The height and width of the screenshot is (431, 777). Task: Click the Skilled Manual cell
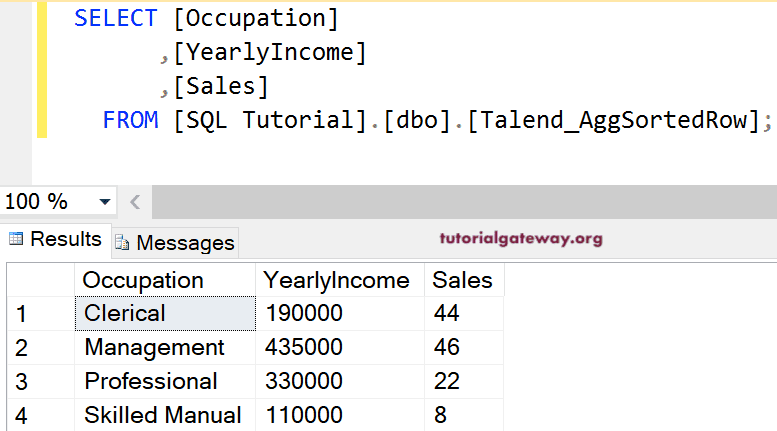tap(165, 415)
